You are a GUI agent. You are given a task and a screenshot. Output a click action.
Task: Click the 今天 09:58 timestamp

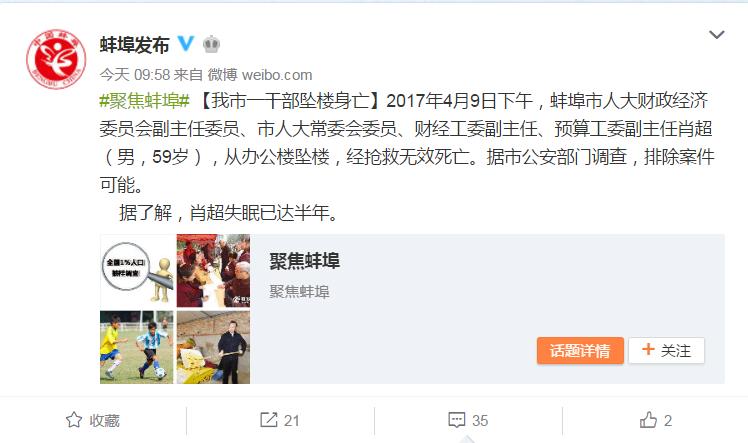[x=135, y=75]
